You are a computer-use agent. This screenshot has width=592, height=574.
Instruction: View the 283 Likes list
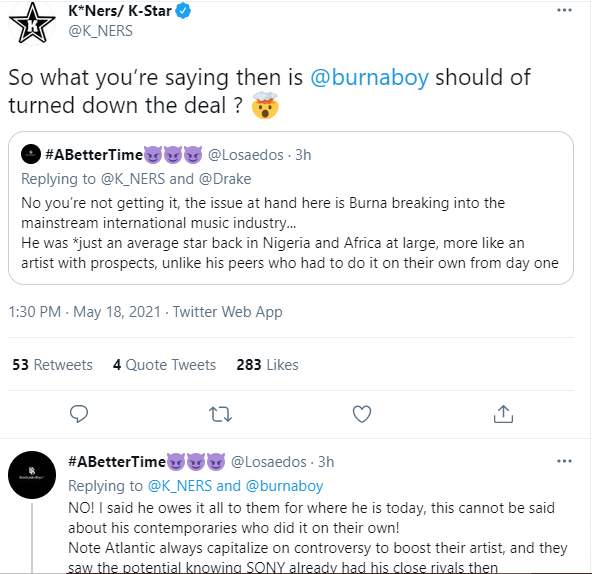pos(267,365)
